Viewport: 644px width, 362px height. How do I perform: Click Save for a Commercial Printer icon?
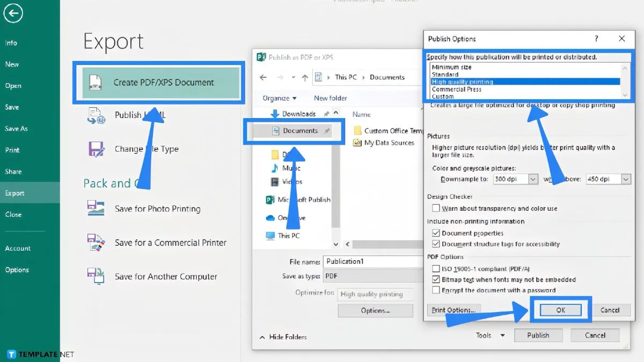click(x=96, y=242)
